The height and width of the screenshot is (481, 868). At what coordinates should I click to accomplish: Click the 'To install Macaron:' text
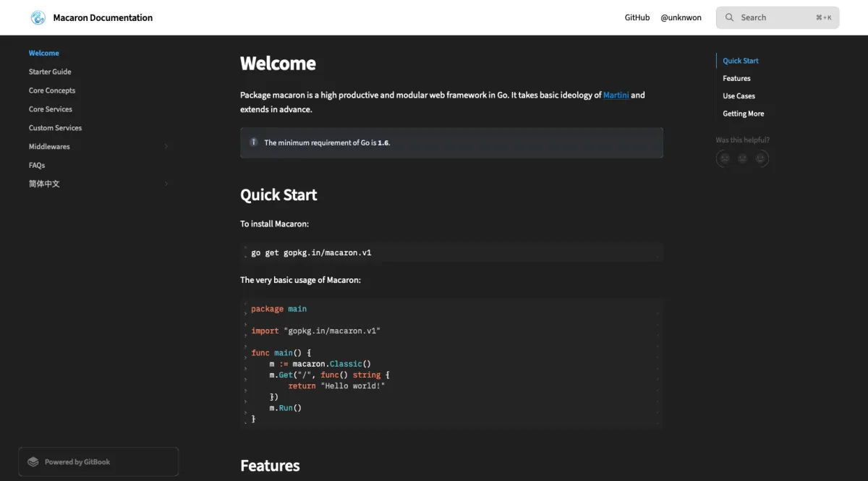point(274,224)
